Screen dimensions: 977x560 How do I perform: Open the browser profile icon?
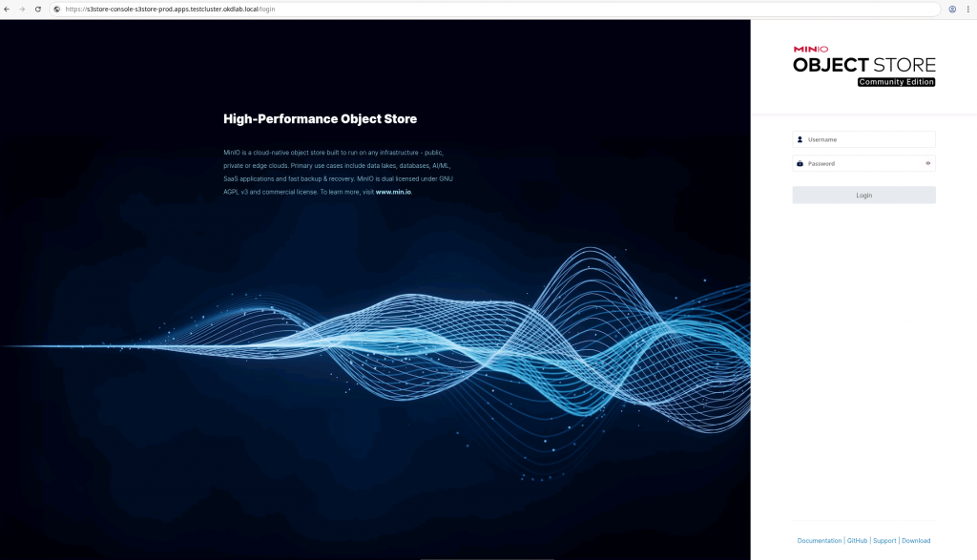(x=952, y=9)
